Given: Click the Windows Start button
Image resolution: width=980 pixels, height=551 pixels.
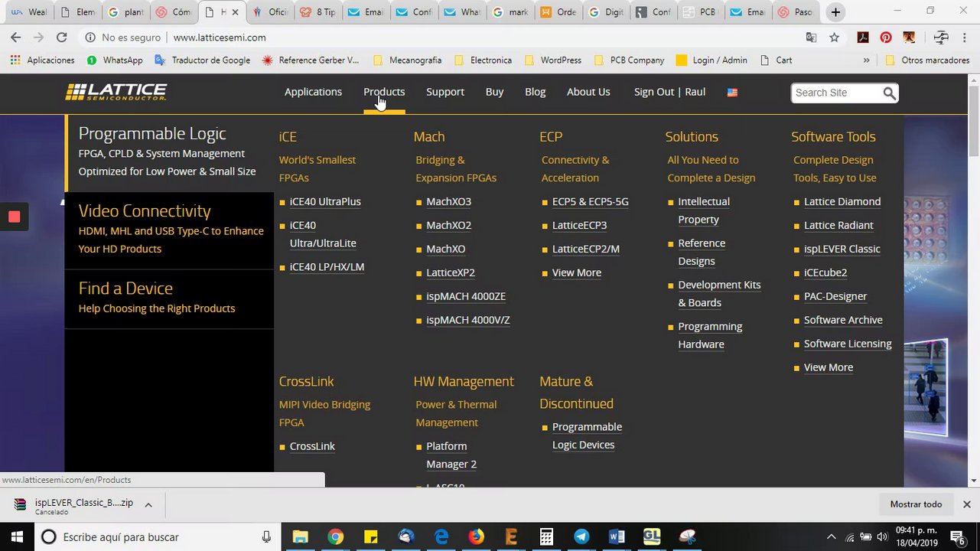Looking at the screenshot, I should tap(17, 536).
